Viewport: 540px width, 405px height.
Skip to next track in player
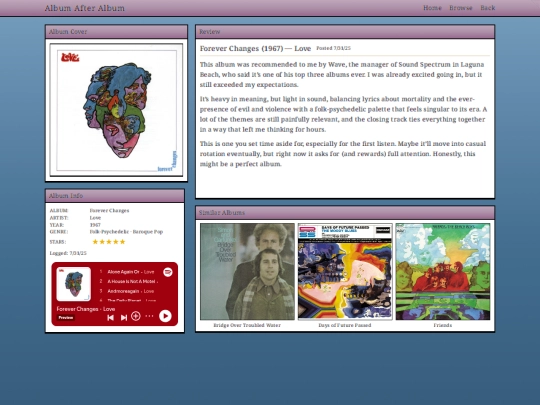coord(124,317)
